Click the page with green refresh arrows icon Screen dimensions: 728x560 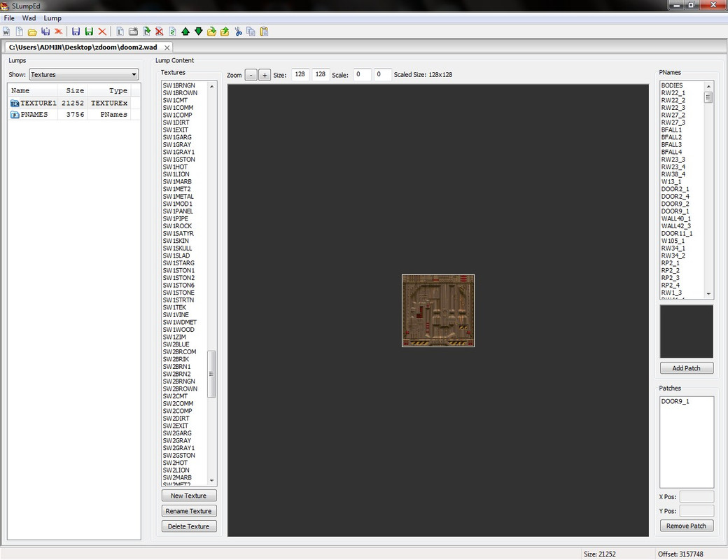pyautogui.click(x=172, y=31)
